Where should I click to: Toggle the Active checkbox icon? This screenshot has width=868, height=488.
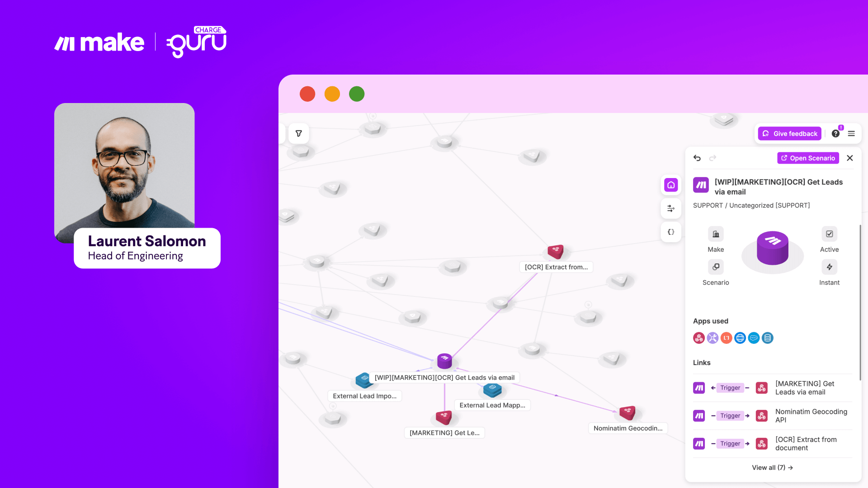[x=829, y=234]
